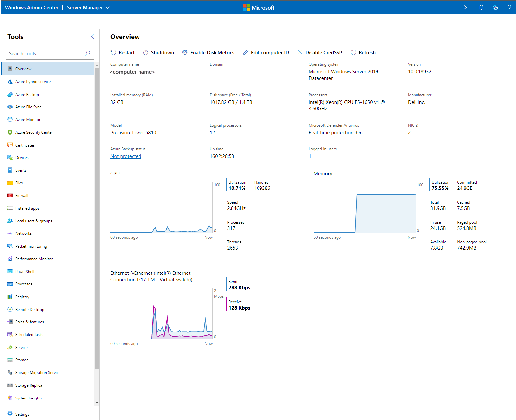The image size is (516, 420).
Task: Collapse the Tools sidebar panel
Action: tap(92, 36)
